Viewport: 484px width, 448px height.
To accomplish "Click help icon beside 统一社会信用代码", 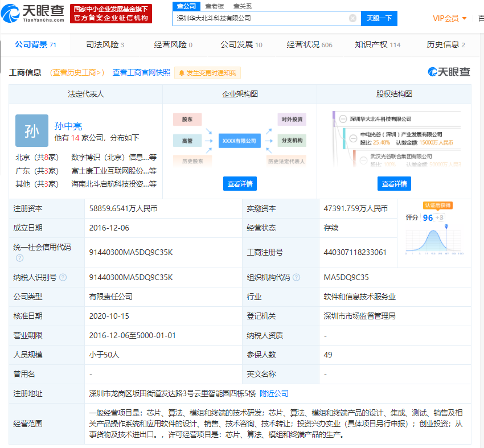I will [x=20, y=258].
